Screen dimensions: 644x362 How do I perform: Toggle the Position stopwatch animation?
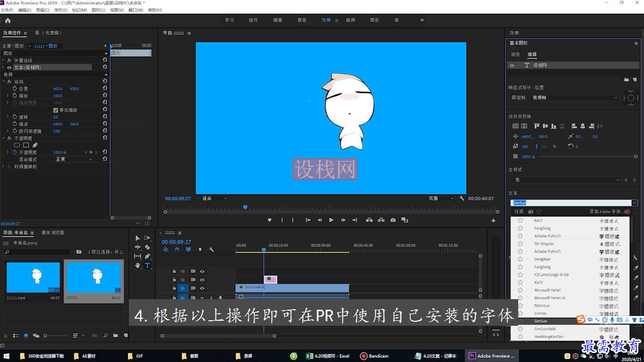point(15,88)
